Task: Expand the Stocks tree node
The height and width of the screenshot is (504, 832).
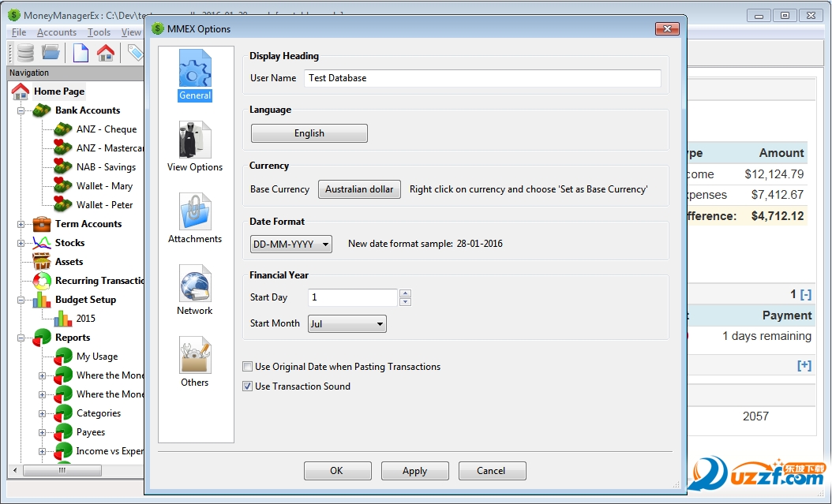Action: click(21, 243)
